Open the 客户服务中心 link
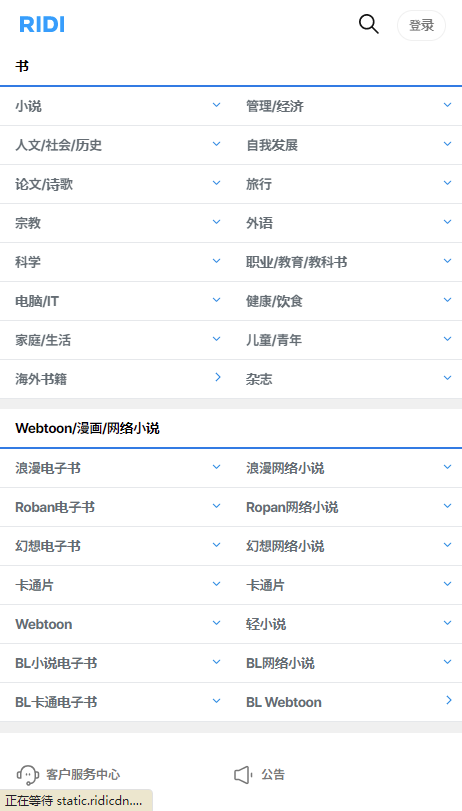The image size is (462, 811). 83,774
